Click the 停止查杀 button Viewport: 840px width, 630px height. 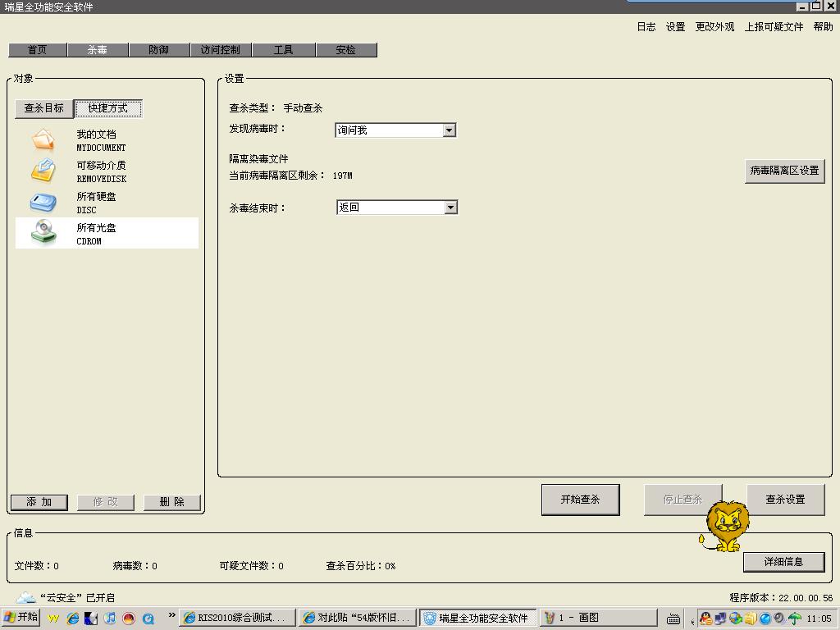682,500
